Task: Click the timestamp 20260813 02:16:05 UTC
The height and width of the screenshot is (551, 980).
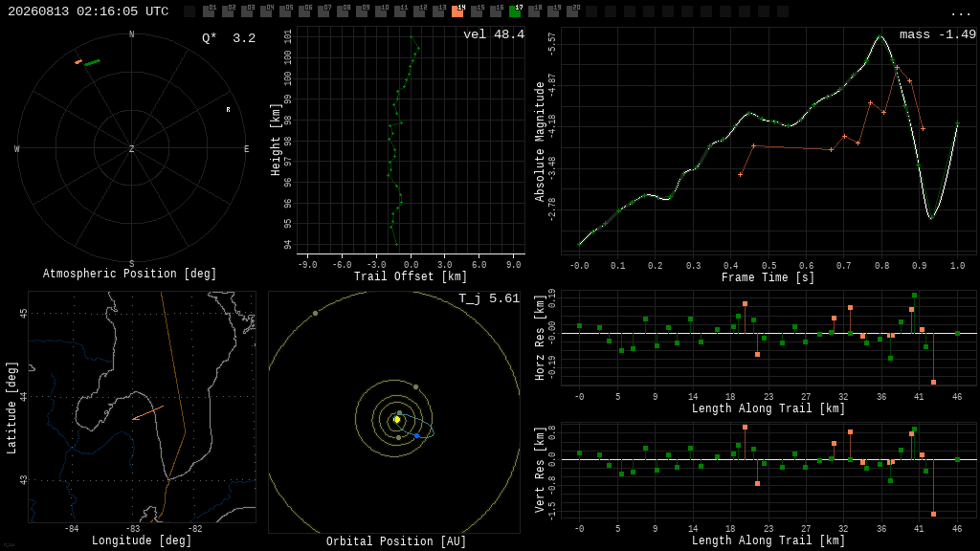Action: (x=88, y=11)
